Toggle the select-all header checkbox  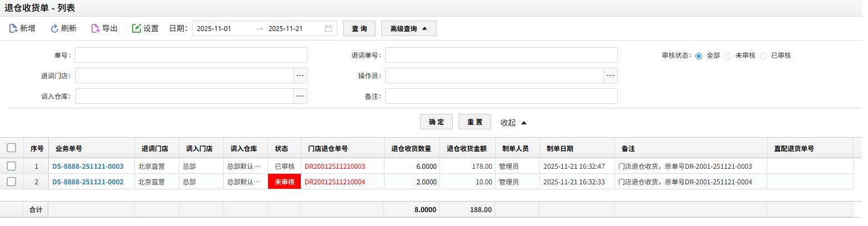point(12,148)
